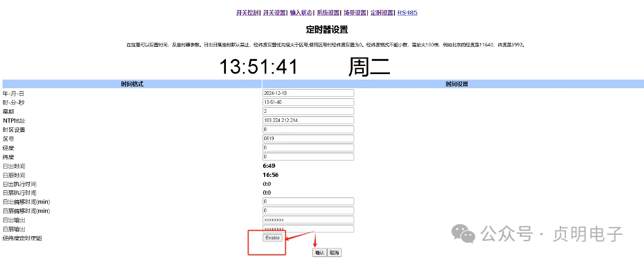This screenshot has width=644, height=260.
Task: Select the 纬度 latitude input
Action: pyautogui.click(x=308, y=157)
